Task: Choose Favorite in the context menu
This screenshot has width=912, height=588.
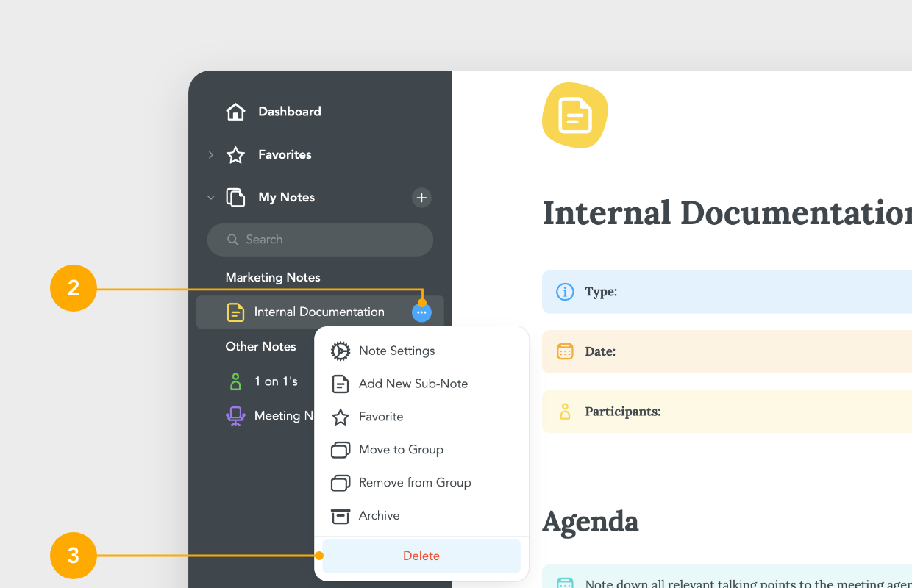Action: click(x=421, y=417)
